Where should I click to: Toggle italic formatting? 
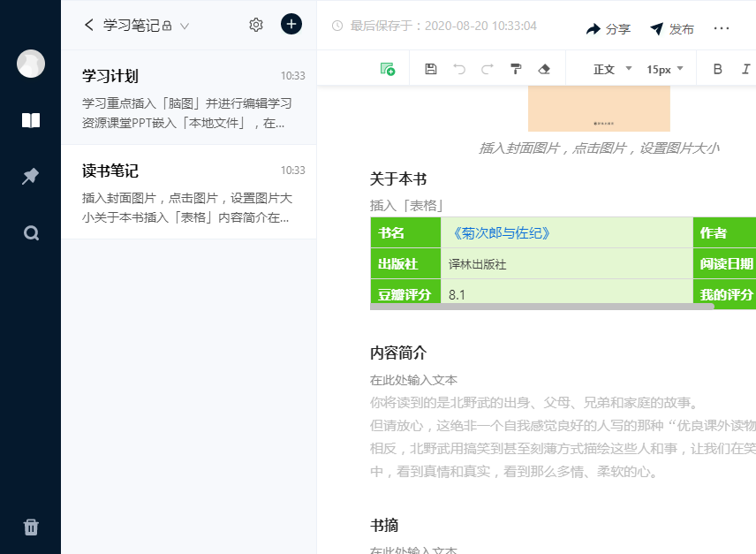[x=745, y=69]
